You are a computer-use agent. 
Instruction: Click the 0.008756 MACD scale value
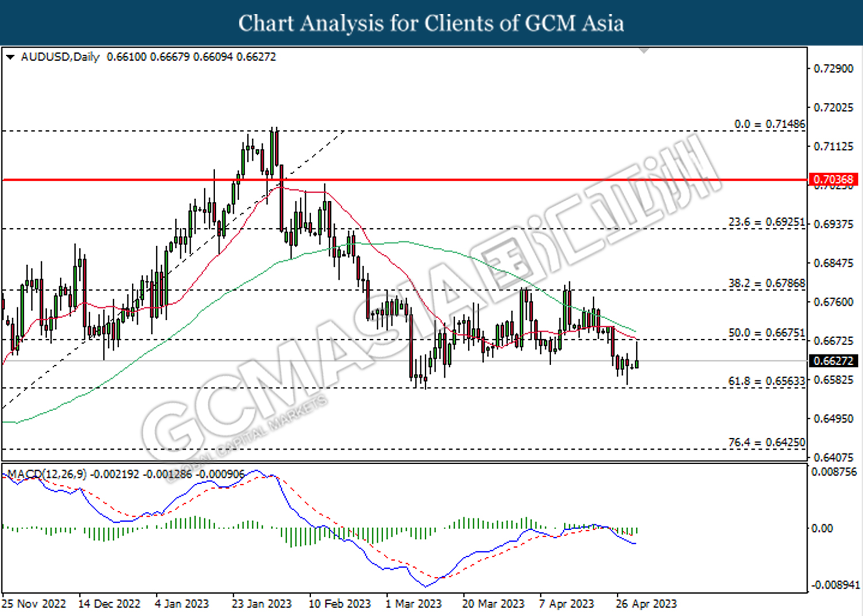[834, 472]
